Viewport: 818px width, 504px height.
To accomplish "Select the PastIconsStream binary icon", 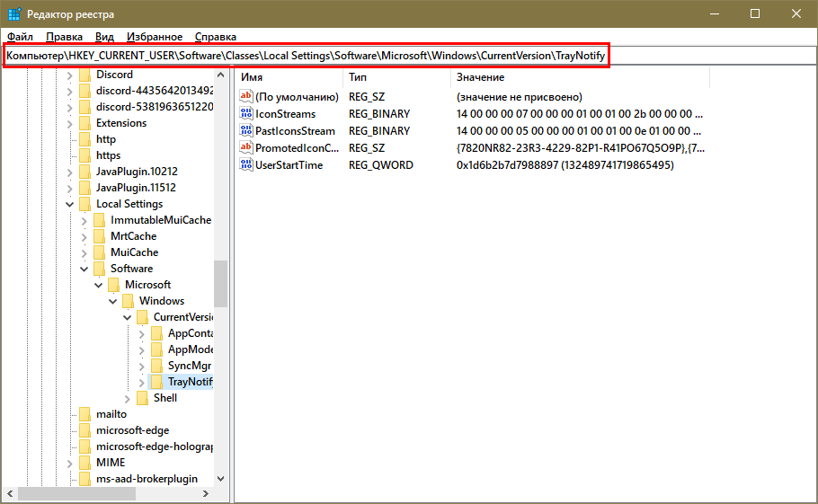I will (x=246, y=131).
